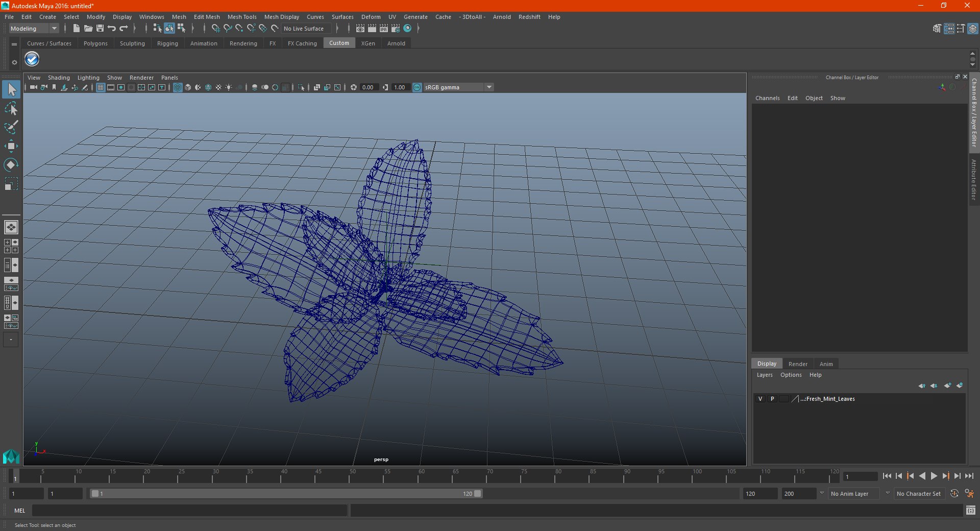Screen dimensions: 980x531
Task: Step to next keyframe
Action: (x=946, y=476)
